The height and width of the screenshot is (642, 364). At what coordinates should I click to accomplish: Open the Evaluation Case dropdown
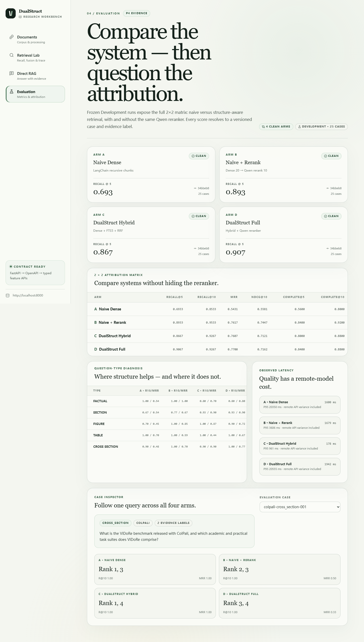tap(300, 507)
